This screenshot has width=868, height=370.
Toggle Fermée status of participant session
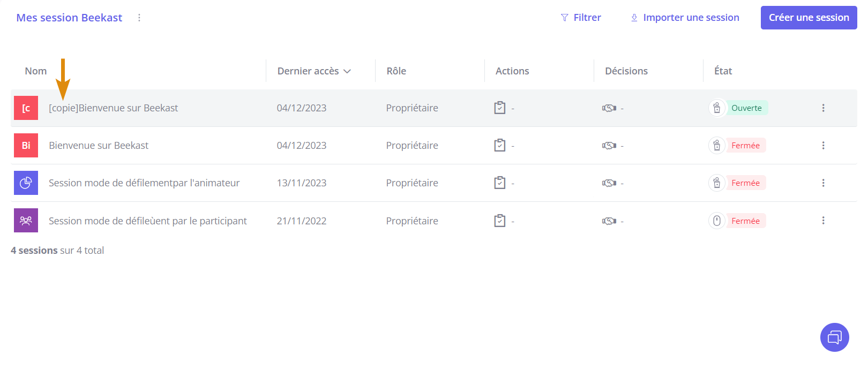click(745, 221)
